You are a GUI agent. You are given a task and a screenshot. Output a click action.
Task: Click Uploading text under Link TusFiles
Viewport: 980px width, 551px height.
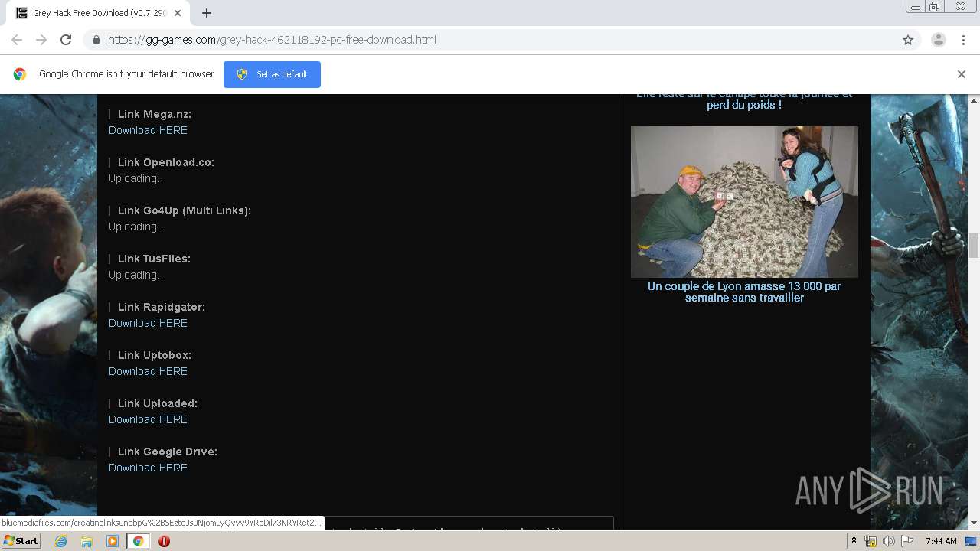point(137,275)
